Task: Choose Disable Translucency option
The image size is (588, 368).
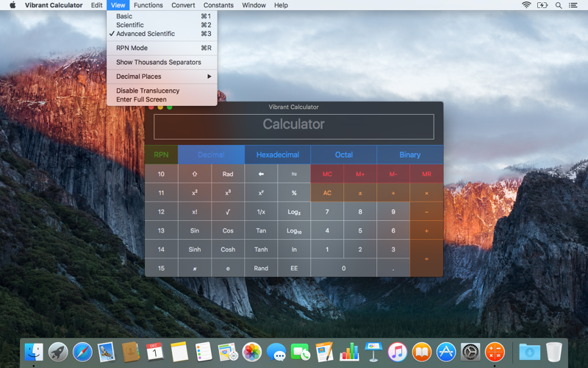Action: pyautogui.click(x=162, y=91)
